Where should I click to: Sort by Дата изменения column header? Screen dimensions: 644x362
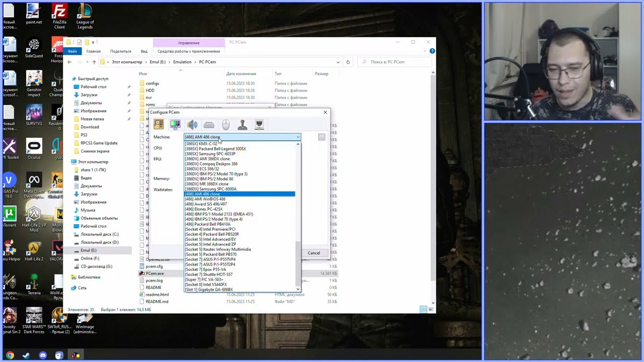(x=241, y=74)
